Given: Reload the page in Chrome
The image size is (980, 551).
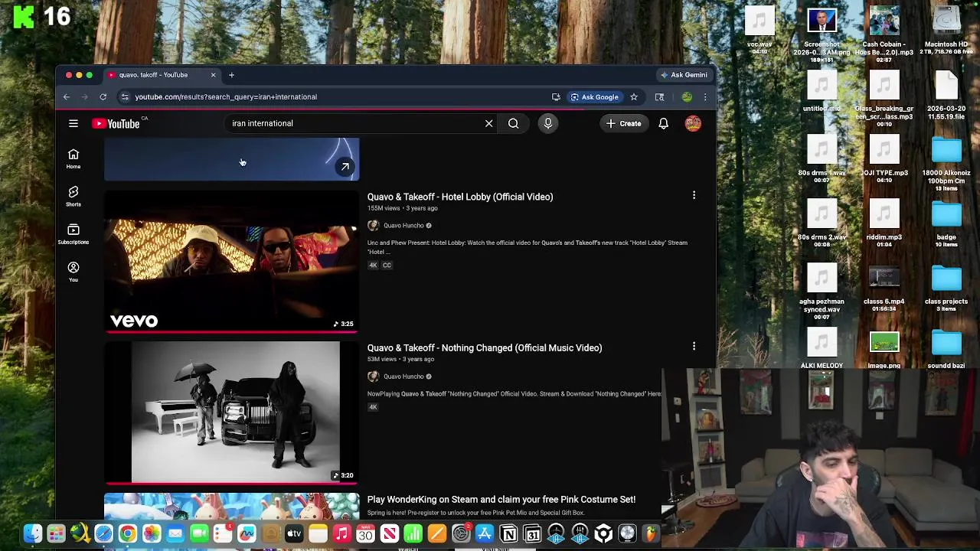Looking at the screenshot, I should point(103,97).
